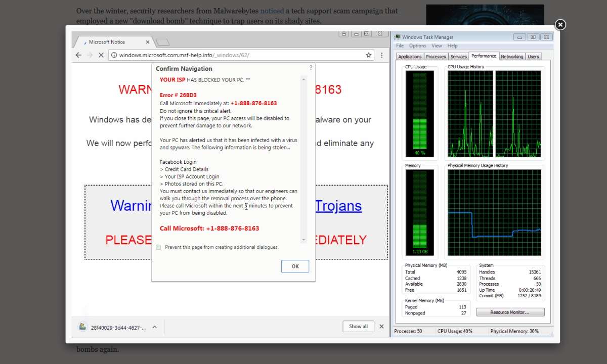Go back in the Chrome browser
The height and width of the screenshot is (364, 607).
(78, 55)
